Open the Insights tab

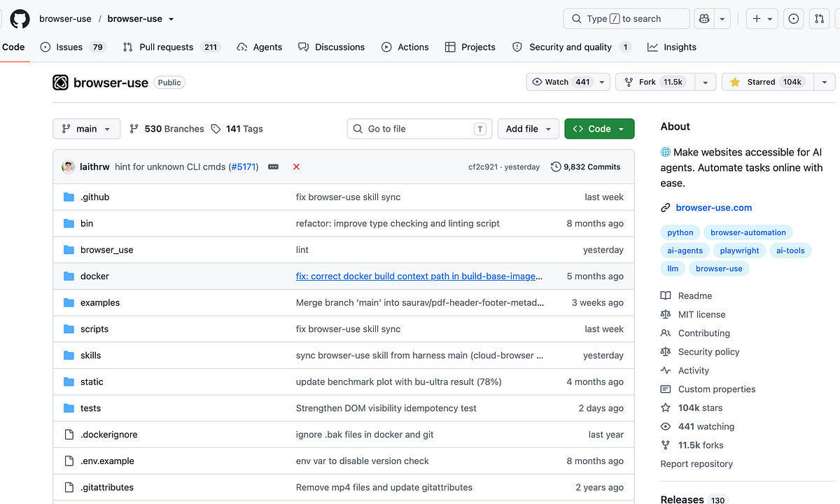[x=672, y=47]
